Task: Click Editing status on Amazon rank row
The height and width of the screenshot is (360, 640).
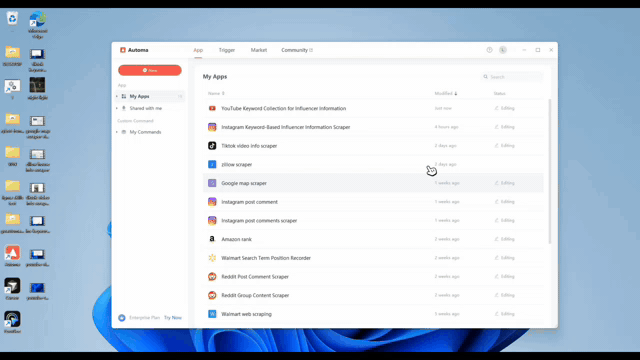Action: [504, 239]
